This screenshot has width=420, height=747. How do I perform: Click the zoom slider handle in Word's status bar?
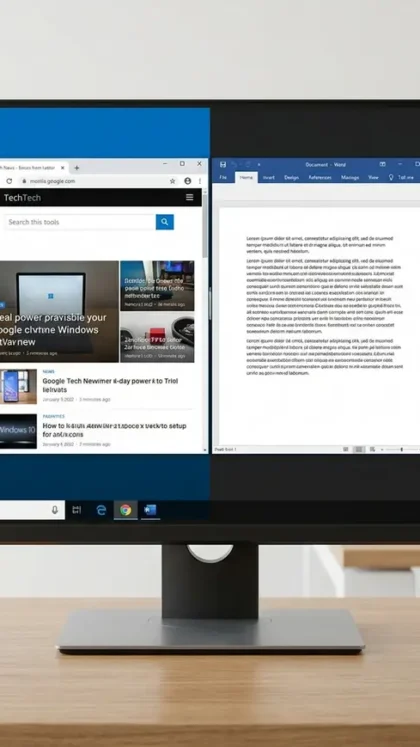click(x=401, y=449)
